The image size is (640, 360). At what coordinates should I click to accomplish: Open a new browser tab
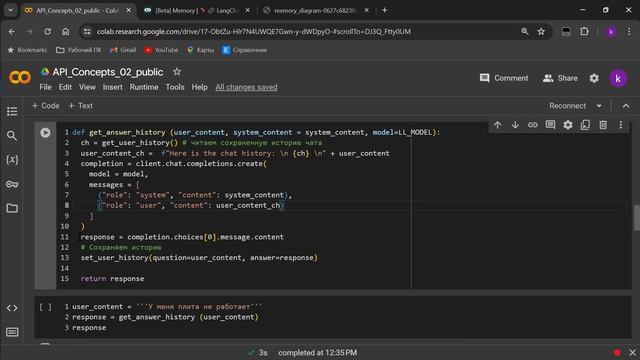coord(384,10)
